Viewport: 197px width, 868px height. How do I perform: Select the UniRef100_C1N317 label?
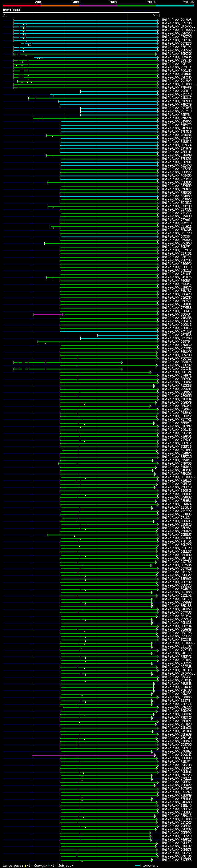coord(177,98)
